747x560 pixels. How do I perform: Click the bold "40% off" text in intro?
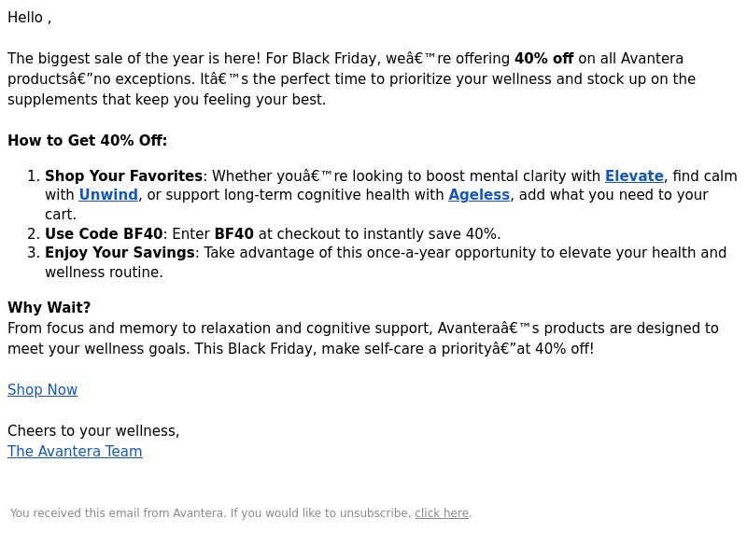pos(544,59)
